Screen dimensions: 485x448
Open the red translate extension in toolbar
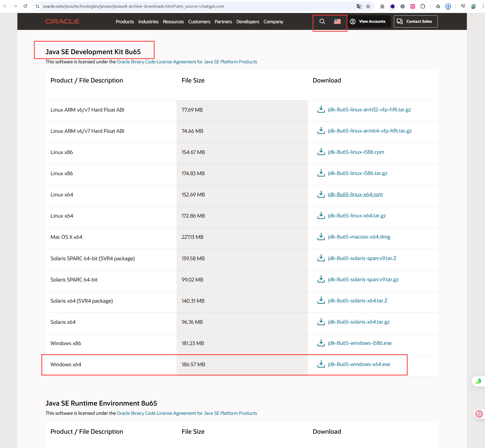[413, 6]
